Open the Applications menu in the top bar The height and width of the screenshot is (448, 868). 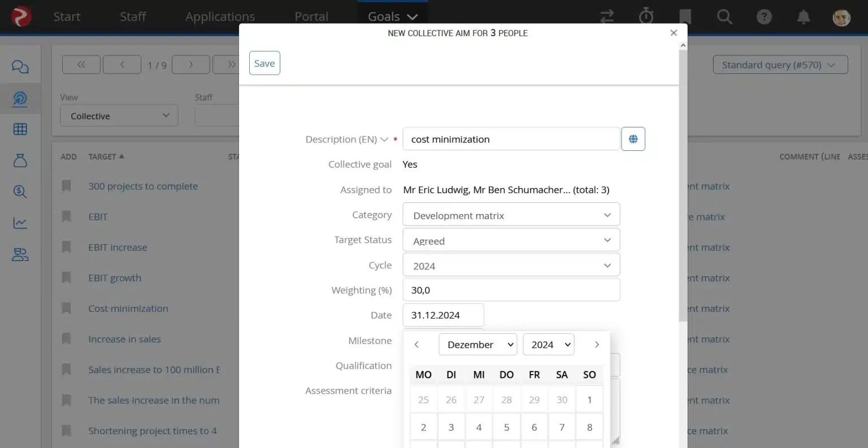tap(220, 16)
